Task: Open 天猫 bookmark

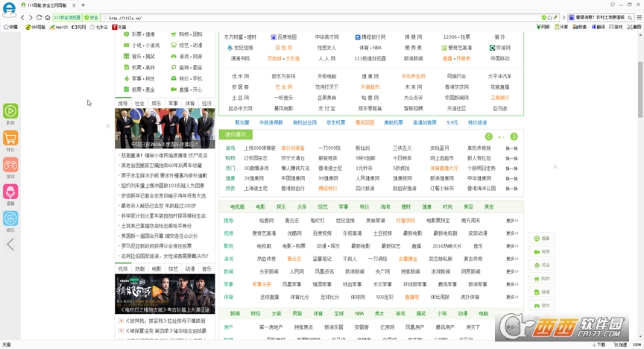Action: pyautogui.click(x=119, y=27)
